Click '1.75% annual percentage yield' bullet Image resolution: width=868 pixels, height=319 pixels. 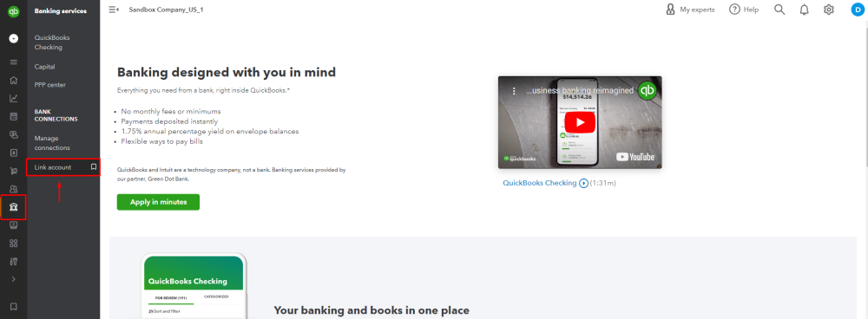(210, 132)
